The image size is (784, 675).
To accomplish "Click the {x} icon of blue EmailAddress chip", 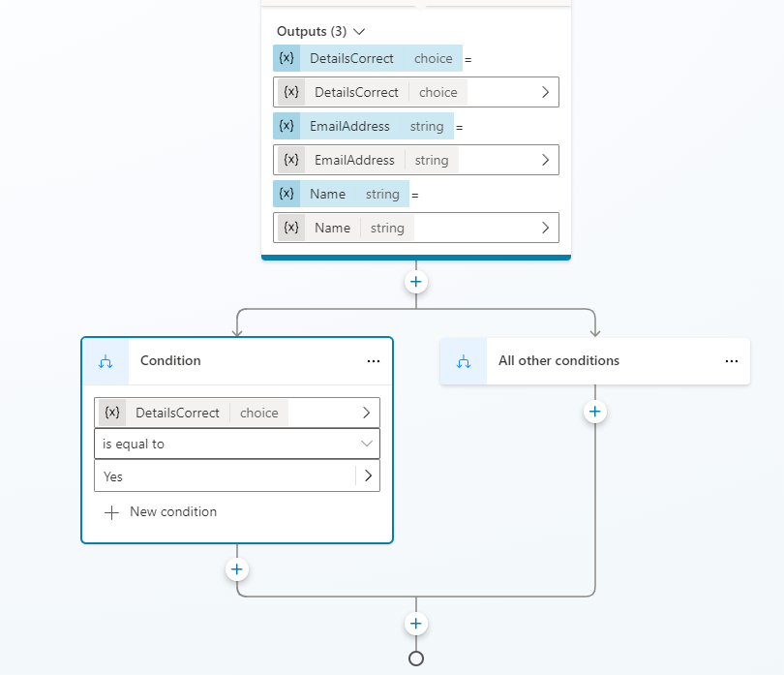I will [286, 126].
